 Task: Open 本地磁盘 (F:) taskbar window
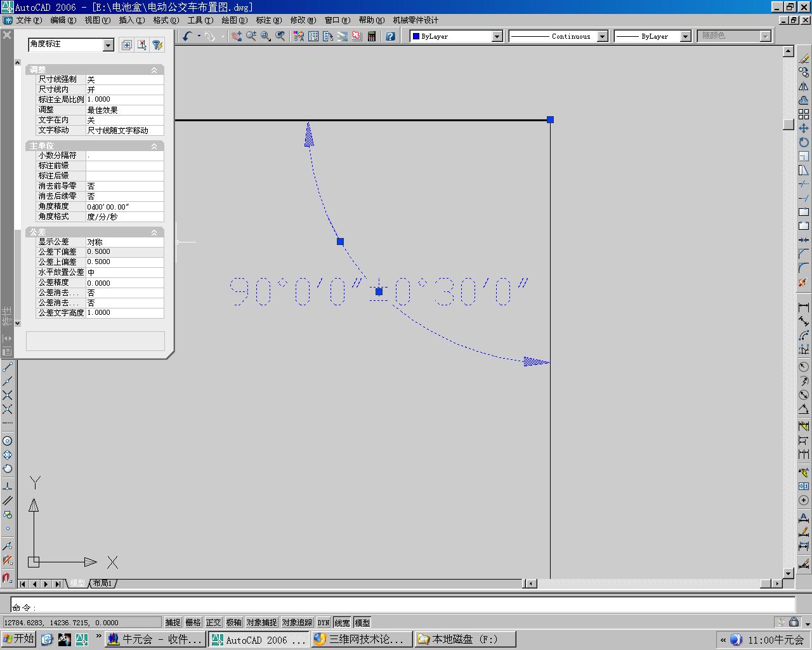tap(464, 639)
